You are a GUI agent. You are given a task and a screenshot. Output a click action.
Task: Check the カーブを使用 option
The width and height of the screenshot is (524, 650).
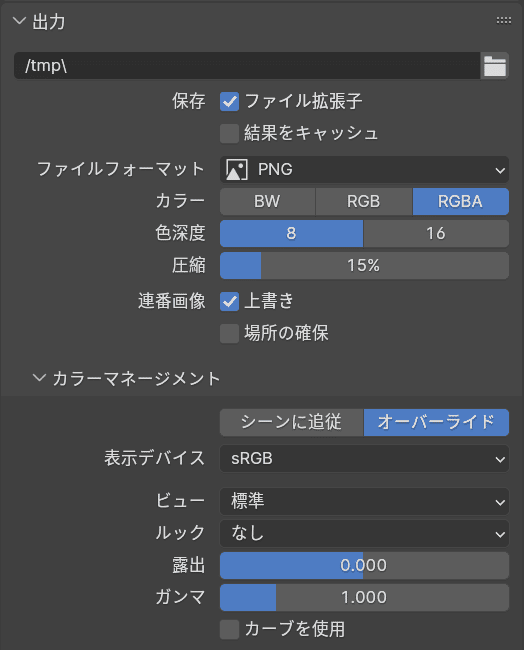pyautogui.click(x=229, y=629)
